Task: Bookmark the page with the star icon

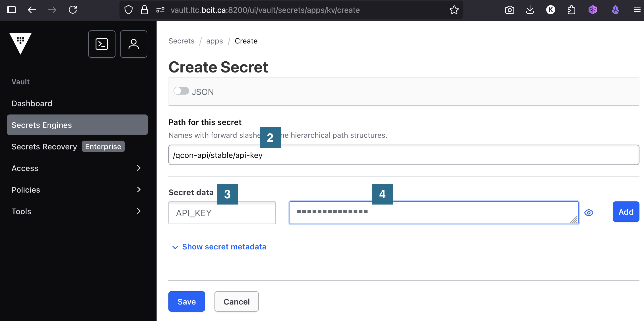Action: click(454, 10)
